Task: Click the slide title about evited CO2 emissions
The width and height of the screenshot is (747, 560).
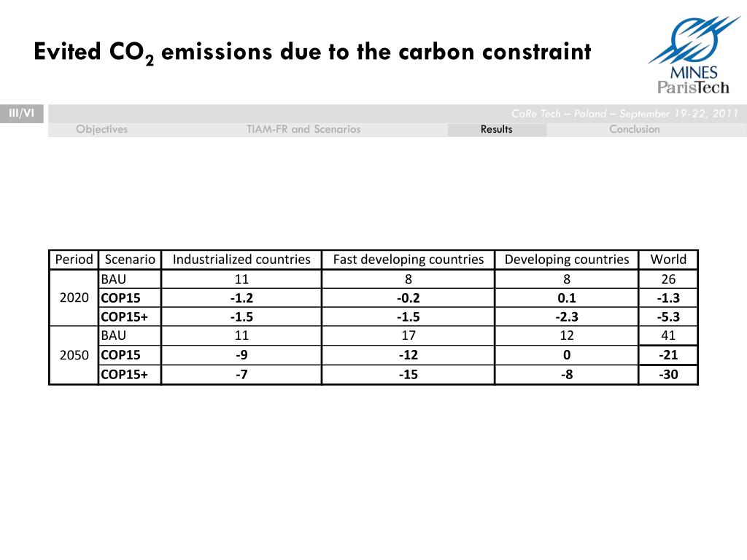Action: 312,52
